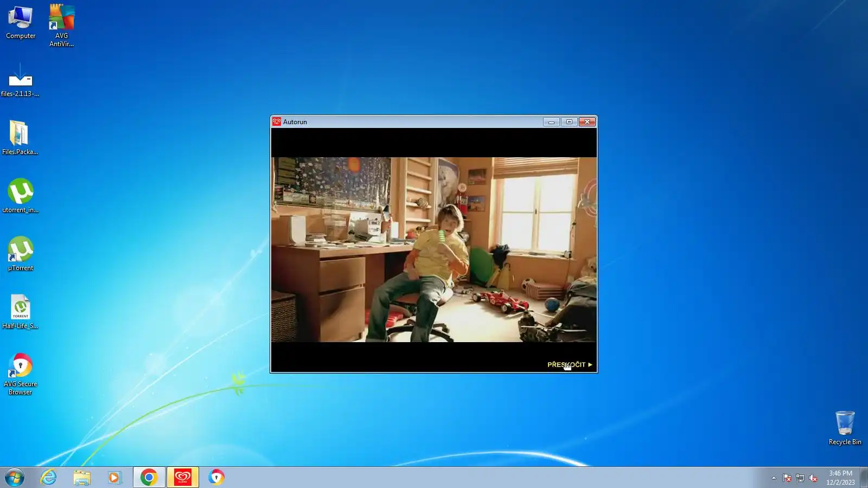
Task: Open AVG Secure Browser from the taskbar
Action: pyautogui.click(x=216, y=478)
